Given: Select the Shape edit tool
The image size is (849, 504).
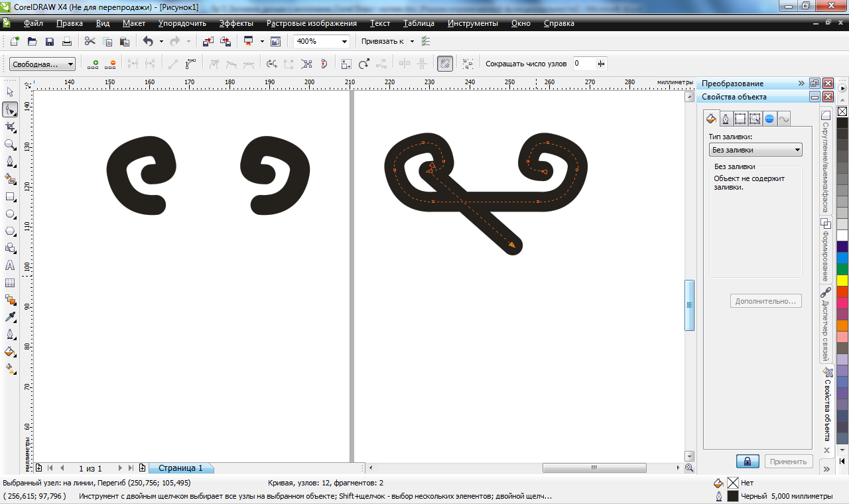Looking at the screenshot, I should [x=10, y=109].
